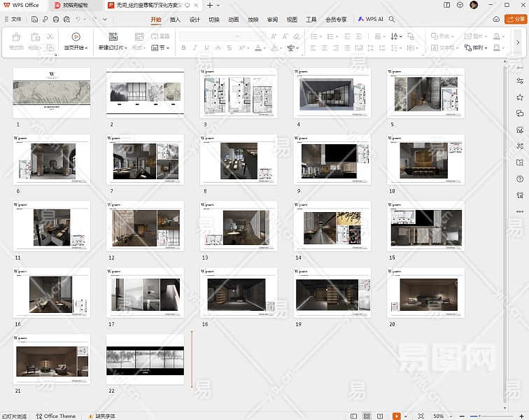Switch to slide sorter view in status bar
Screen dimensions: 529x420
[x=367, y=416]
